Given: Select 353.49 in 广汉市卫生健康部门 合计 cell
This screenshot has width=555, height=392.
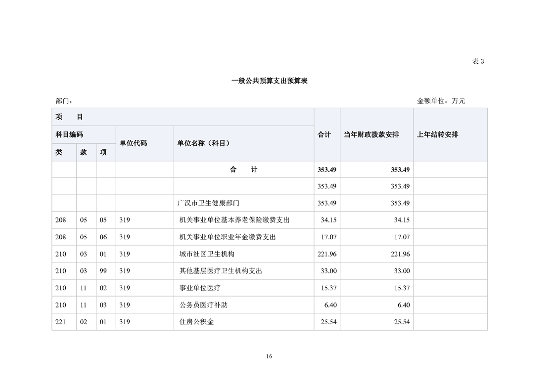Looking at the screenshot, I should click(327, 203).
